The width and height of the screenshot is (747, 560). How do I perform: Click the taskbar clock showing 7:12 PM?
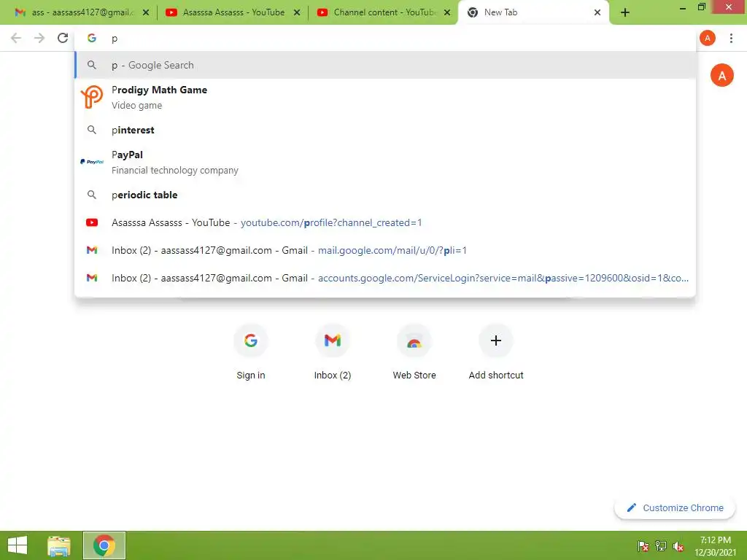coord(715,545)
